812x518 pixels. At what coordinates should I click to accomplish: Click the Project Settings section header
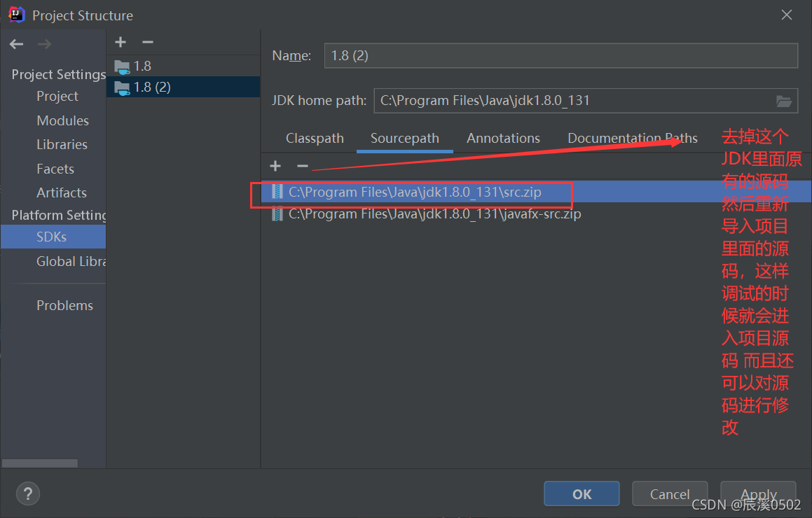click(x=59, y=74)
